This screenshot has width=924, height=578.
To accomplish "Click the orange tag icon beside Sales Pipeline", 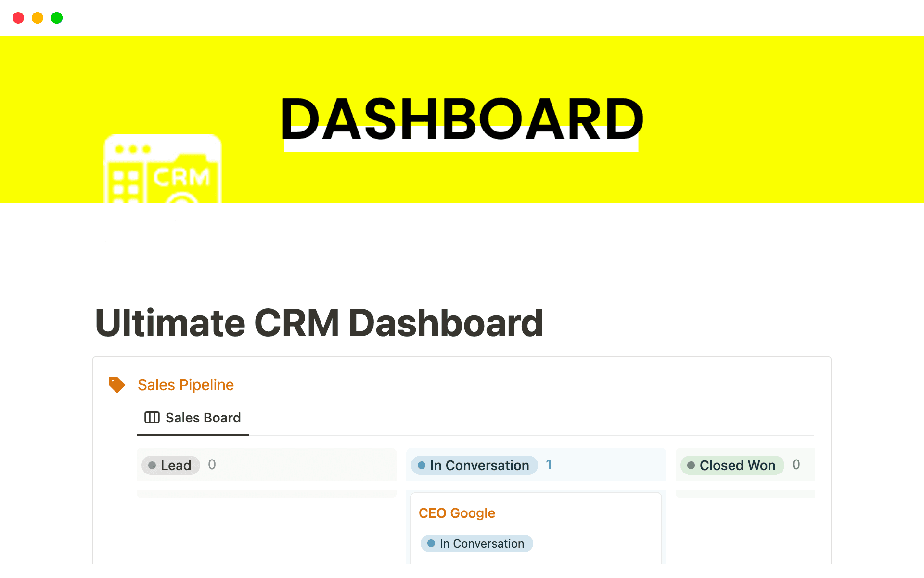I will pos(116,384).
